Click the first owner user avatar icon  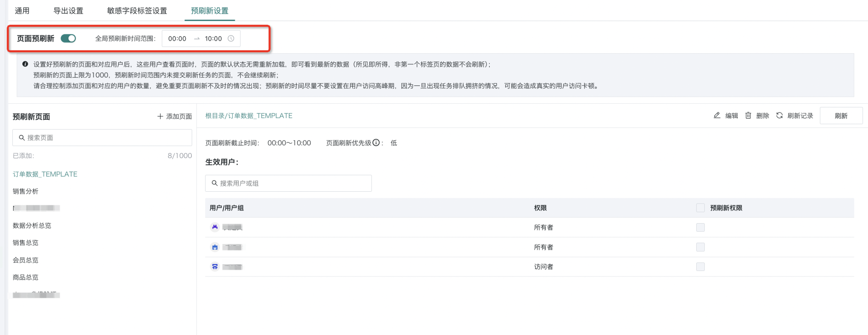pyautogui.click(x=215, y=227)
